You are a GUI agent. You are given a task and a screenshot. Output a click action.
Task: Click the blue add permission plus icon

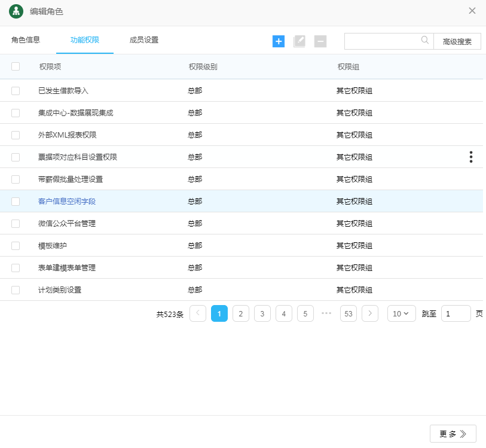tap(279, 41)
